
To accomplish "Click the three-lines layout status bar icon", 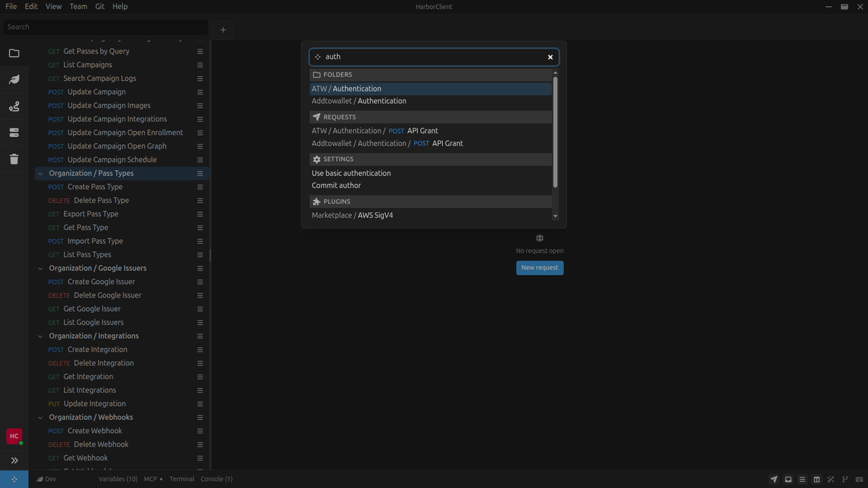I will click(x=802, y=479).
